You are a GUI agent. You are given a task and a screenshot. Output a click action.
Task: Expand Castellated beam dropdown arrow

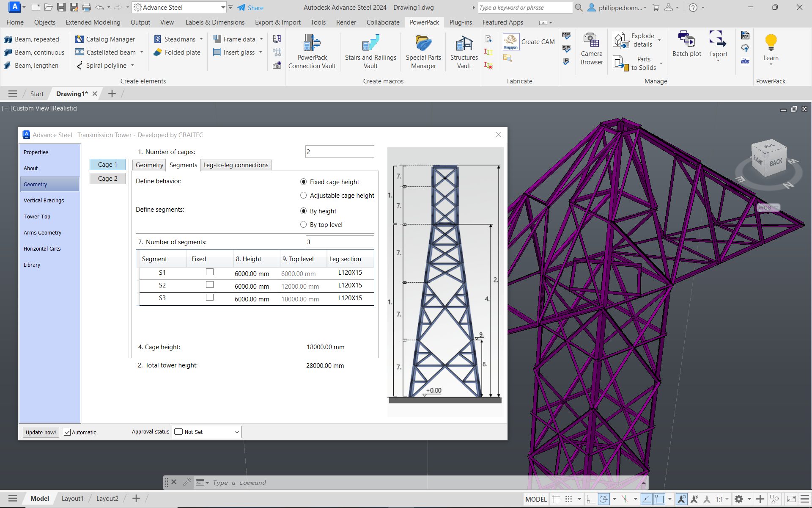point(142,52)
